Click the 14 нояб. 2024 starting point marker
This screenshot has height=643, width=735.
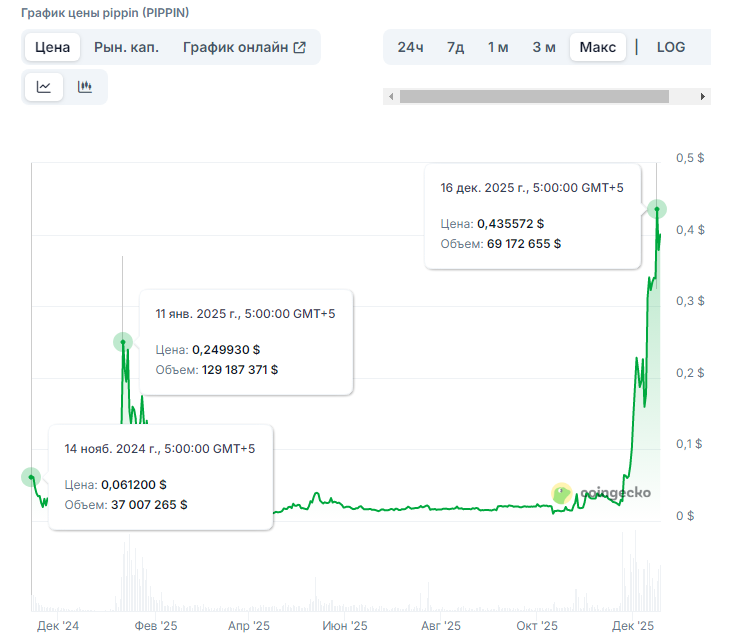click(31, 477)
